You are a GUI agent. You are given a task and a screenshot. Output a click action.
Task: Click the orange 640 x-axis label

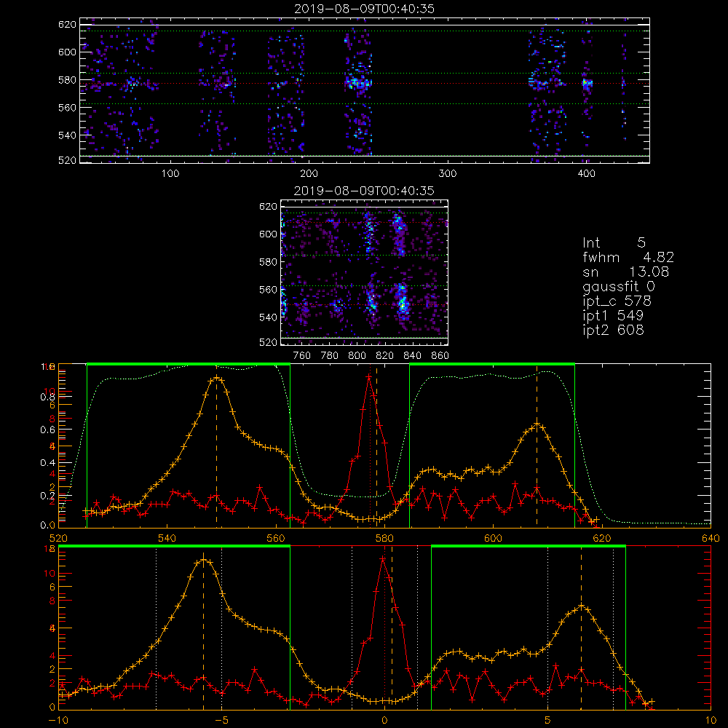click(x=711, y=539)
